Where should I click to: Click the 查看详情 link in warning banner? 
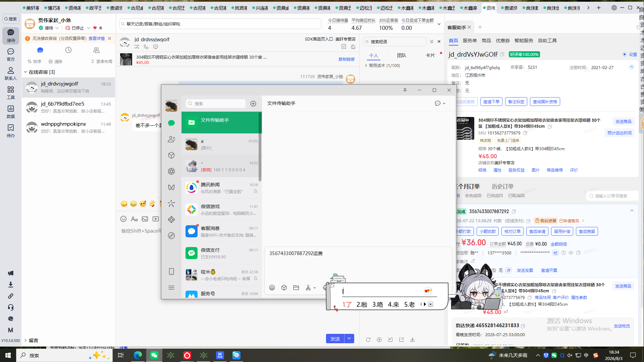[97, 39]
